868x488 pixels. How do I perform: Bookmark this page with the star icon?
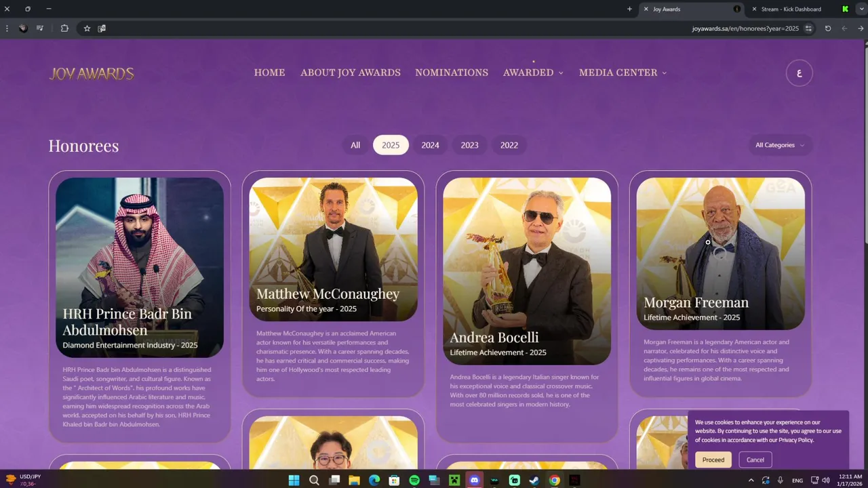(x=87, y=28)
